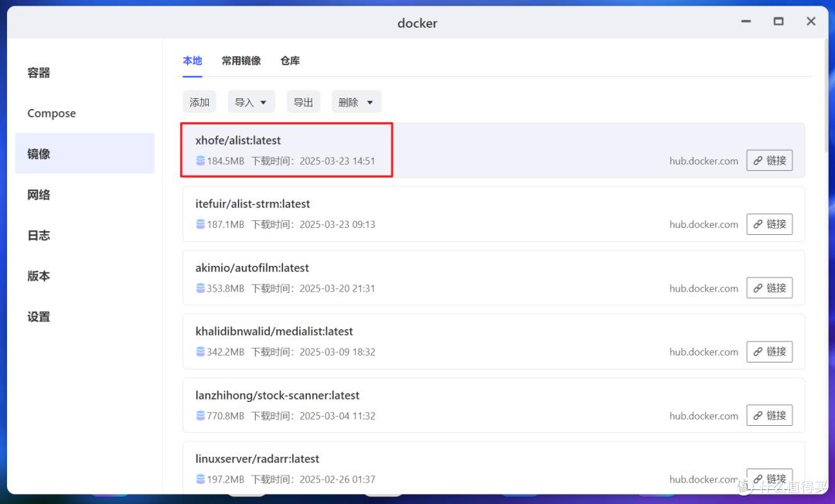This screenshot has height=504, width=835.
Task: Click the disk icon beside 353.8MB
Action: click(200, 288)
